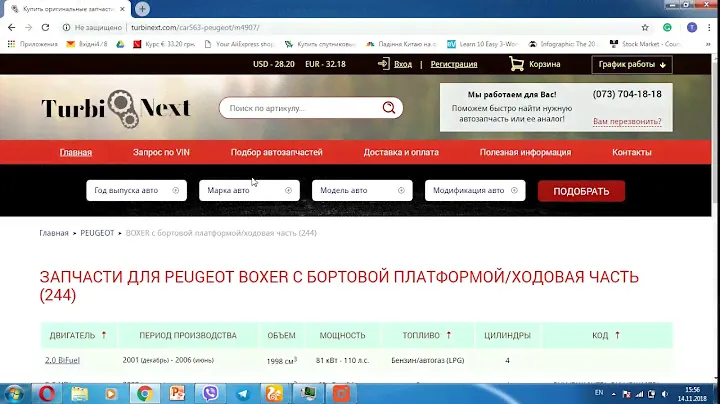
Task: Expand the Марка авто dropdown
Action: [x=248, y=190]
